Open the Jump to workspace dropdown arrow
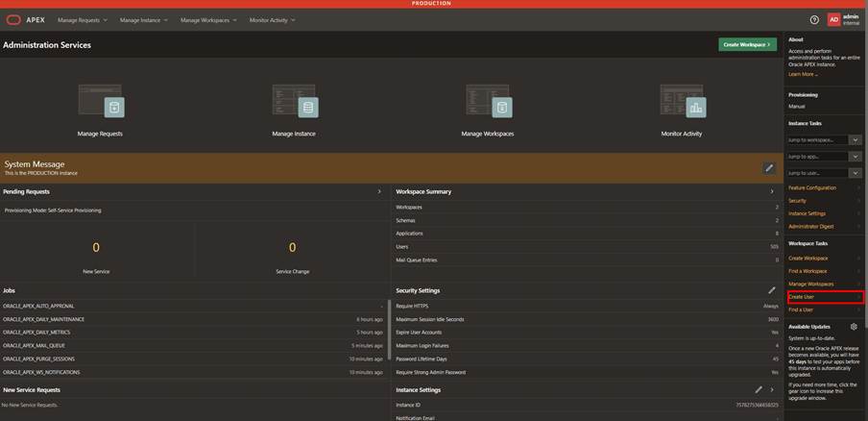Image resolution: width=868 pixels, height=421 pixels. click(856, 140)
